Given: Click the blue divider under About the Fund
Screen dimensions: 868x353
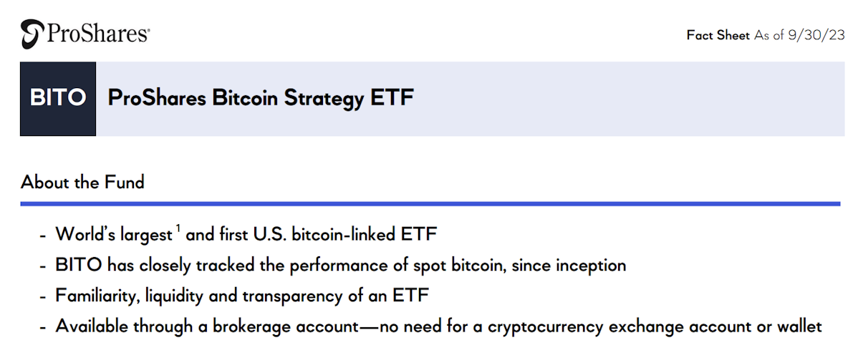Looking at the screenshot, I should [430, 204].
